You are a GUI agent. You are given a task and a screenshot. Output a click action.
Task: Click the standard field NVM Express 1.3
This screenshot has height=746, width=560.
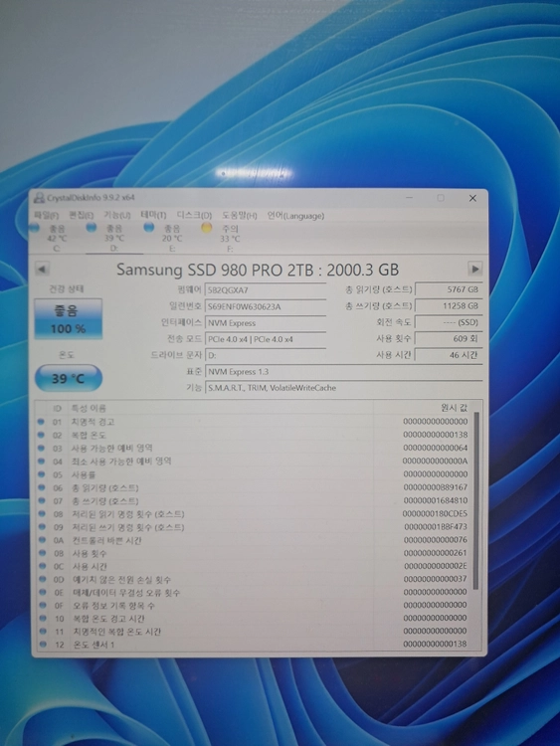click(343, 372)
